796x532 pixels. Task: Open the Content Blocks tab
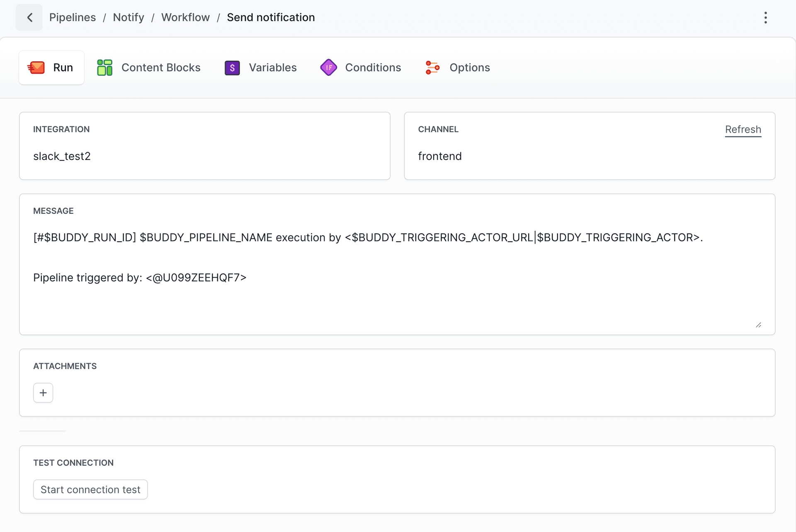coord(161,68)
